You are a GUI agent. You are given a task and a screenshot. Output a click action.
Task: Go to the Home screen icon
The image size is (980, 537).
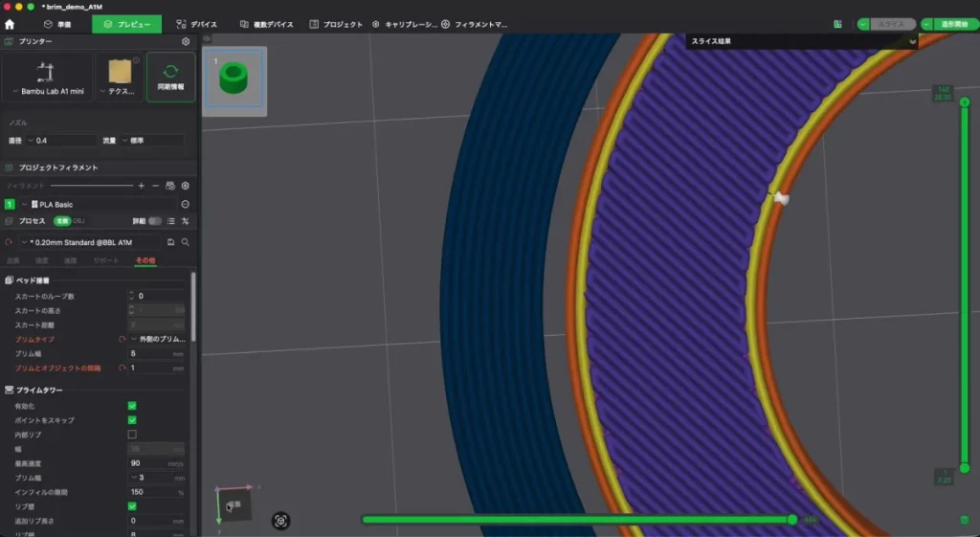pyautogui.click(x=10, y=24)
